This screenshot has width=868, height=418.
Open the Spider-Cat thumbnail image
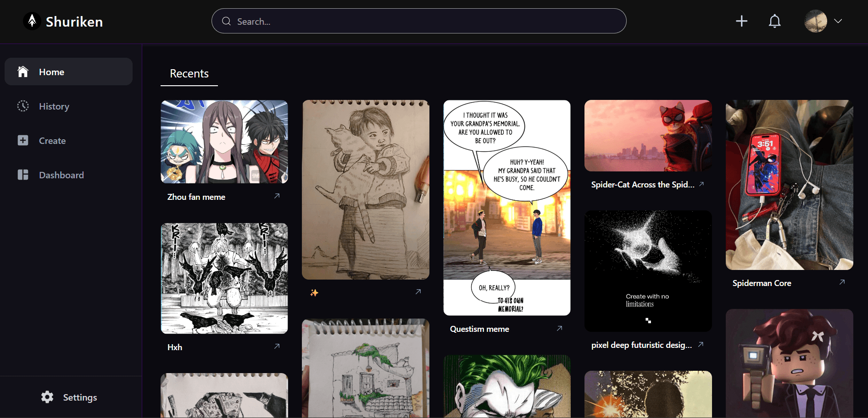[x=648, y=136]
